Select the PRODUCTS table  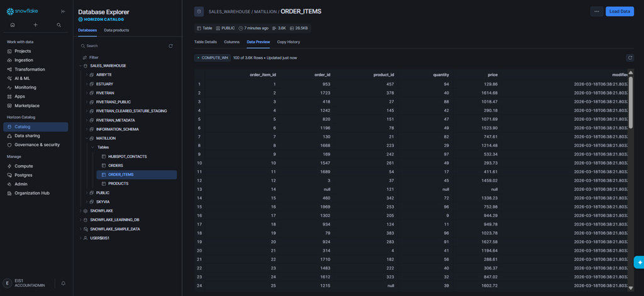118,184
